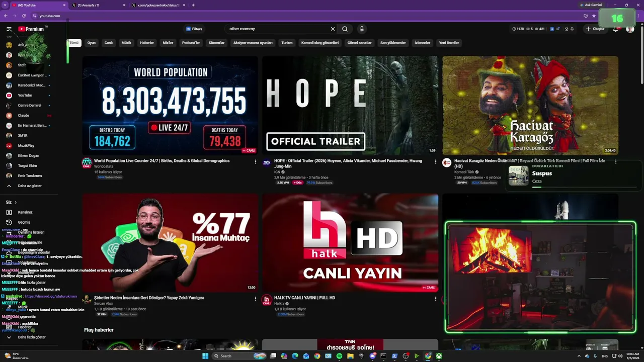This screenshot has height=362, width=644.
Task: Start voice search with the microphone
Action: coord(362,29)
